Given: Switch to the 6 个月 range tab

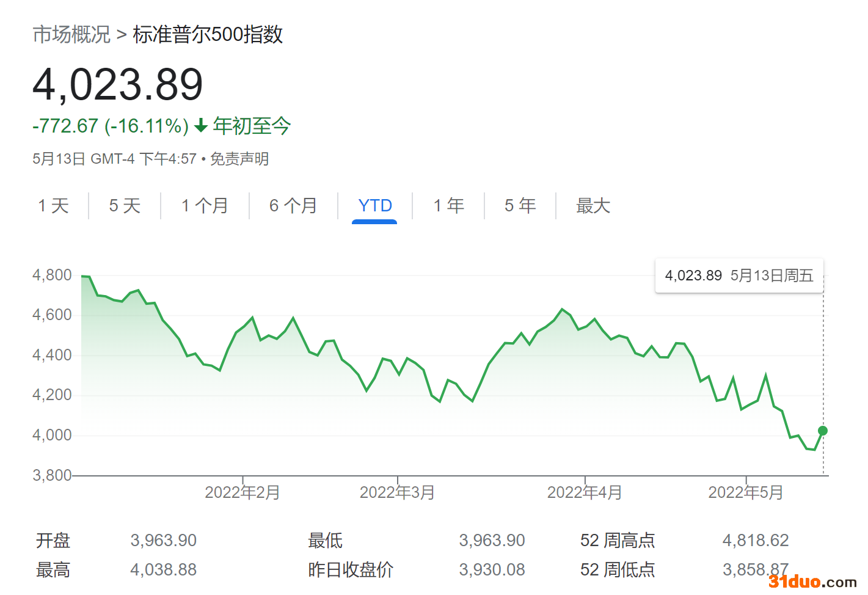Looking at the screenshot, I should 293,206.
